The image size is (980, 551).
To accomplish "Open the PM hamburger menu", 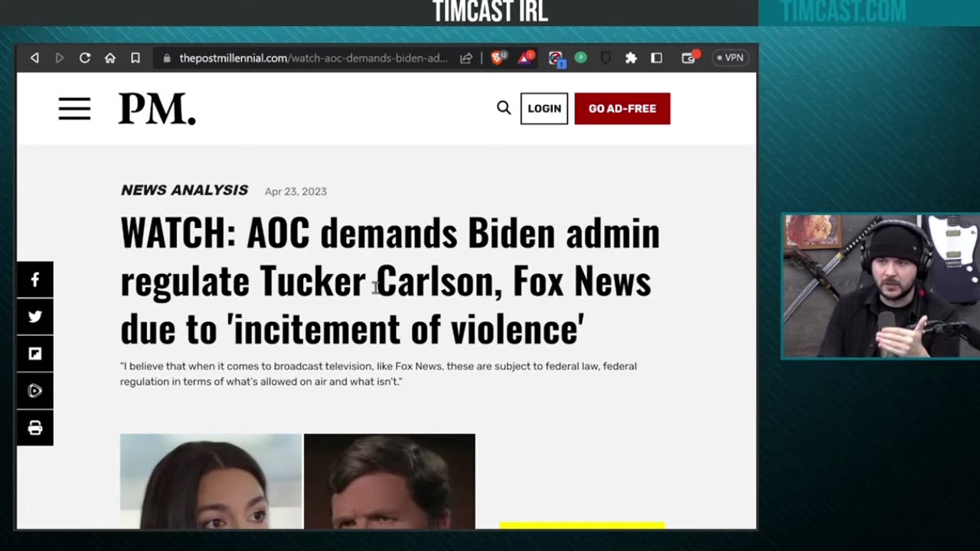I will [74, 109].
